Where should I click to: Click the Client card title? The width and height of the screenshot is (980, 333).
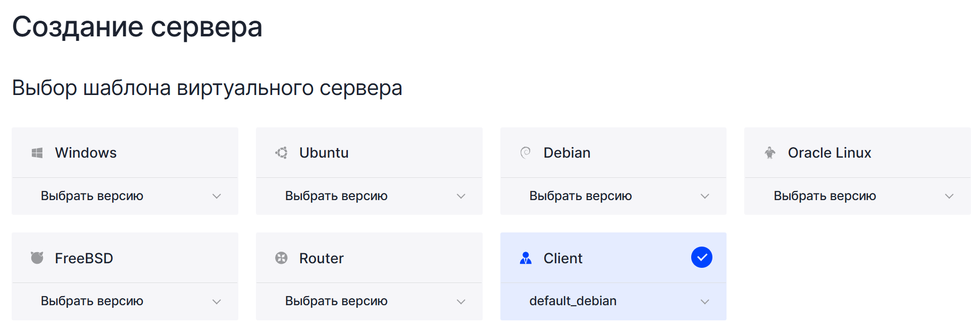point(562,258)
